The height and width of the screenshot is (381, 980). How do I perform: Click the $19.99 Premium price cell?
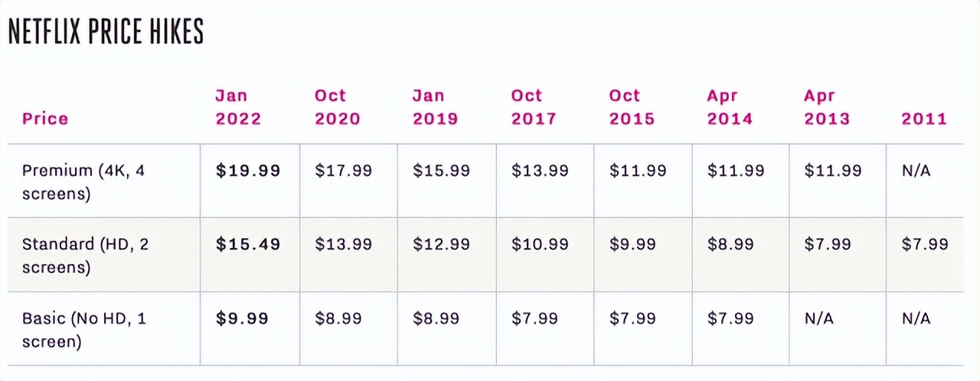pos(248,171)
